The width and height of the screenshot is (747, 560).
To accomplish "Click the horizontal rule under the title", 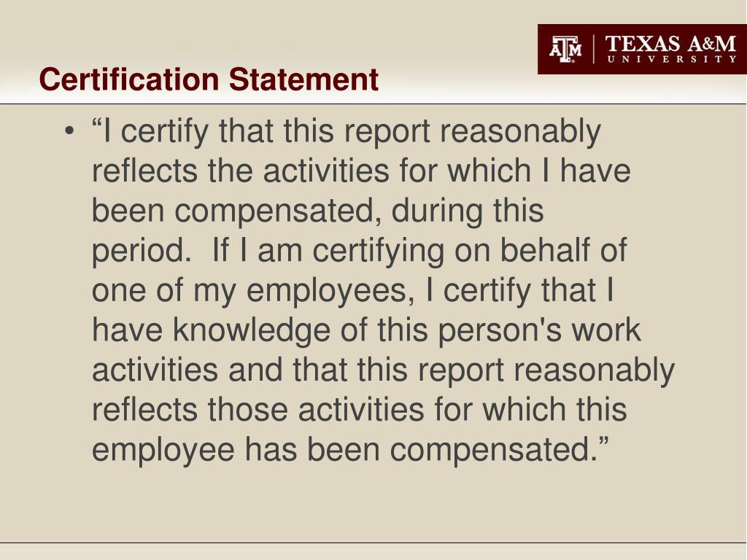I will point(373,104).
